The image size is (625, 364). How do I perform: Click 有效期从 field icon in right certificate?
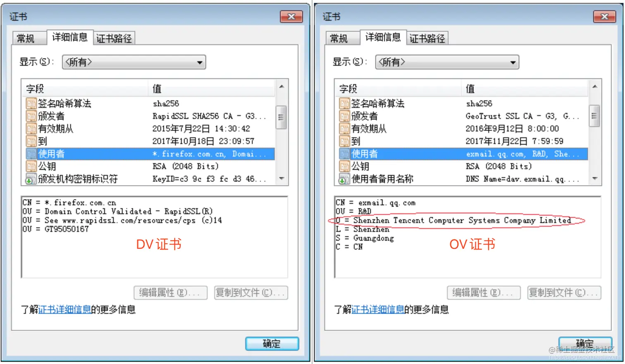(344, 128)
